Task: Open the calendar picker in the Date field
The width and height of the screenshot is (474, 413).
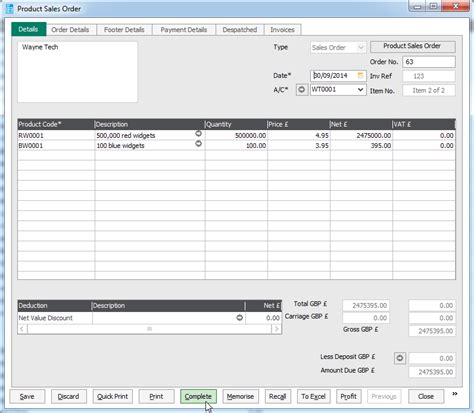Action: coord(360,75)
